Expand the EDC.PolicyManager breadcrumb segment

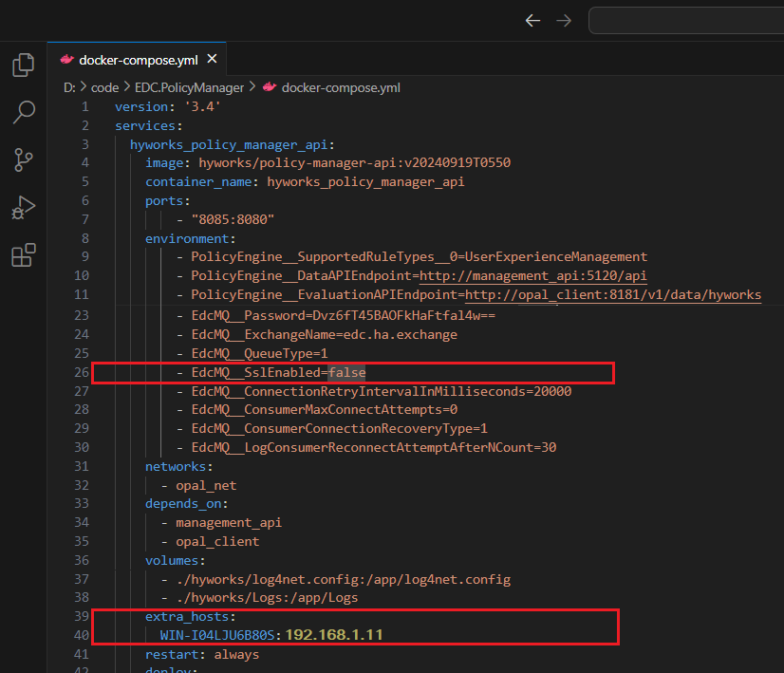coord(189,87)
